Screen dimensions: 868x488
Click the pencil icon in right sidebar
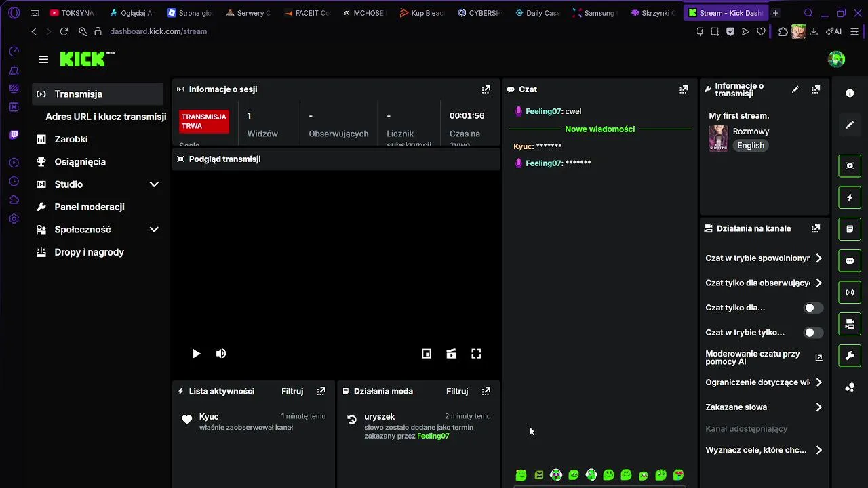click(x=850, y=125)
